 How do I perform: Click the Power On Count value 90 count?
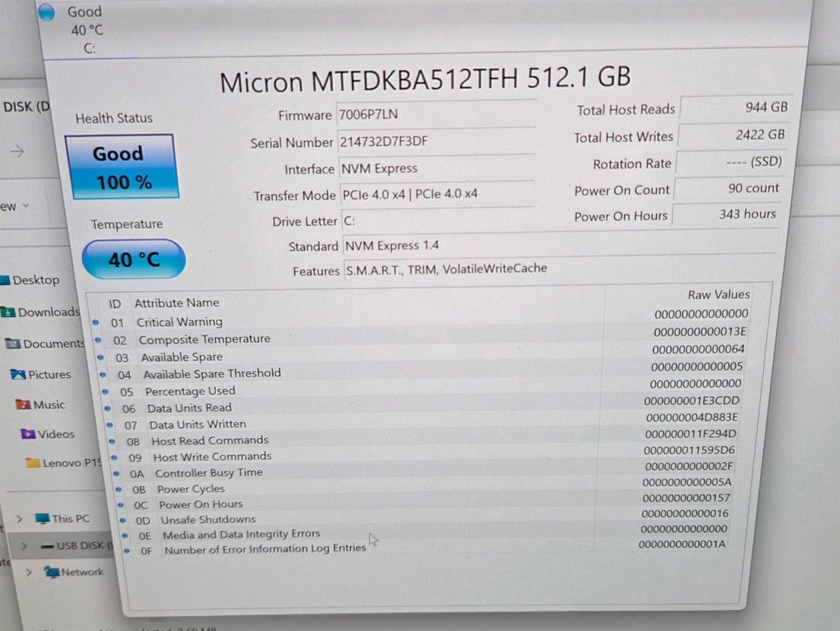[728, 189]
